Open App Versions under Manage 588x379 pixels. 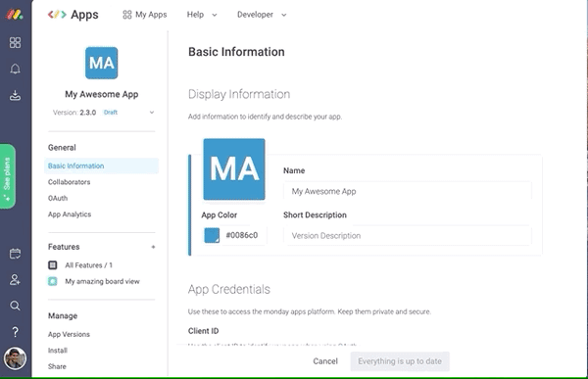(x=69, y=334)
